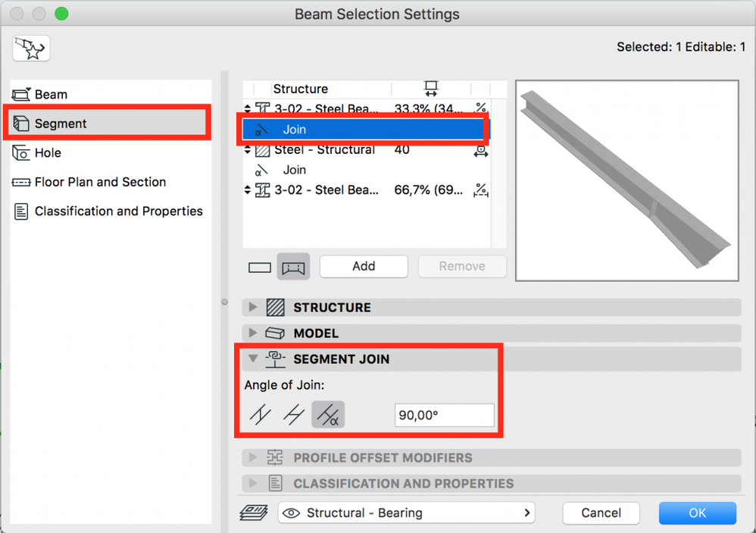
Task: Click the eye icon in the layer selector
Action: coord(291,513)
